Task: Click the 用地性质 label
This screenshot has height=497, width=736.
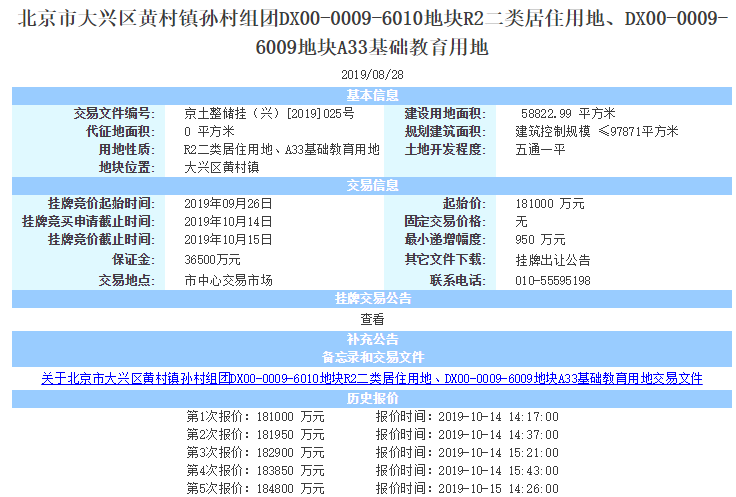Action: pos(126,149)
